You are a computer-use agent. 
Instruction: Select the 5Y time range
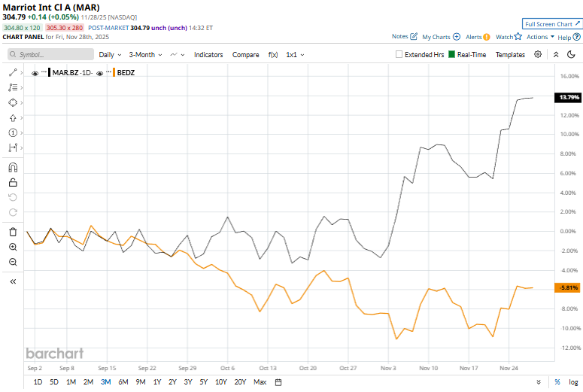point(203,382)
